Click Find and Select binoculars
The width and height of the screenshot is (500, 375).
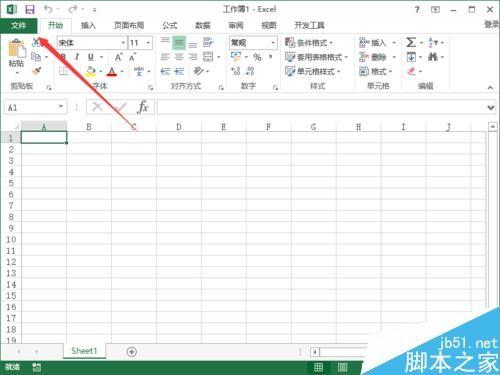(433, 57)
